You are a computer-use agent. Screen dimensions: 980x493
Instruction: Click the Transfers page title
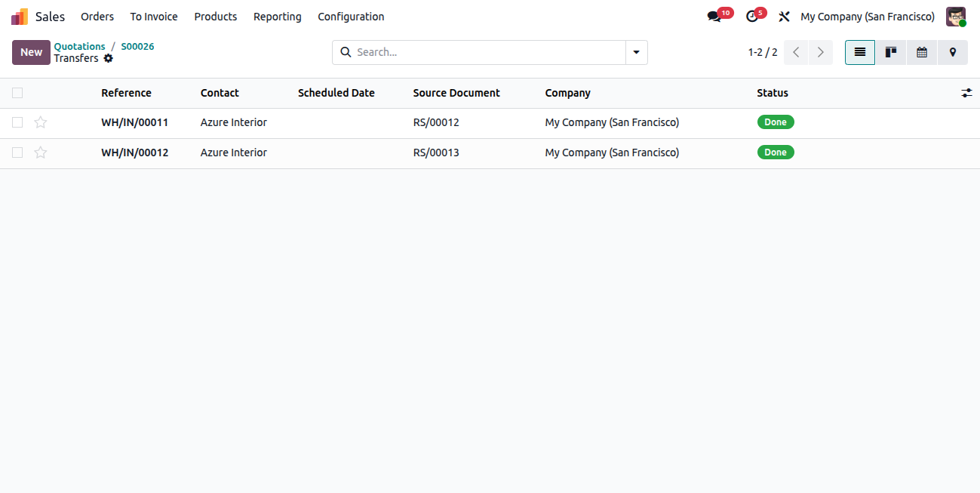pos(76,58)
